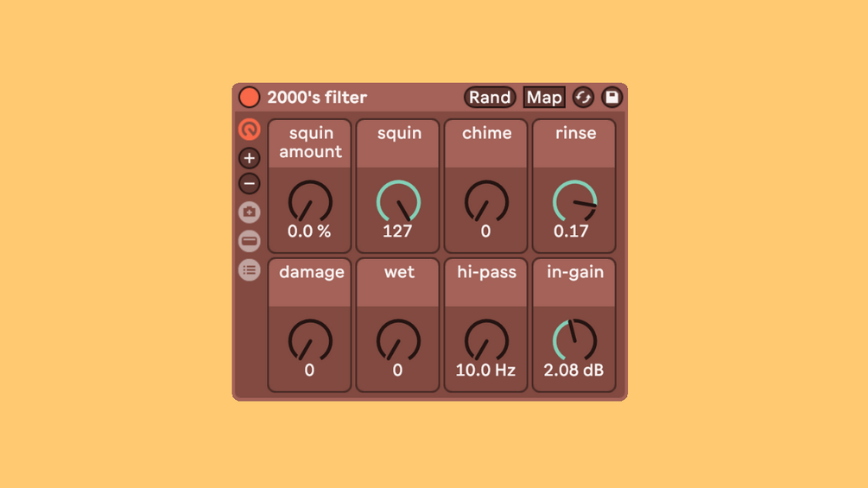Add macro controls with the plus button
Screen dimensions: 868x488
pos(249,158)
